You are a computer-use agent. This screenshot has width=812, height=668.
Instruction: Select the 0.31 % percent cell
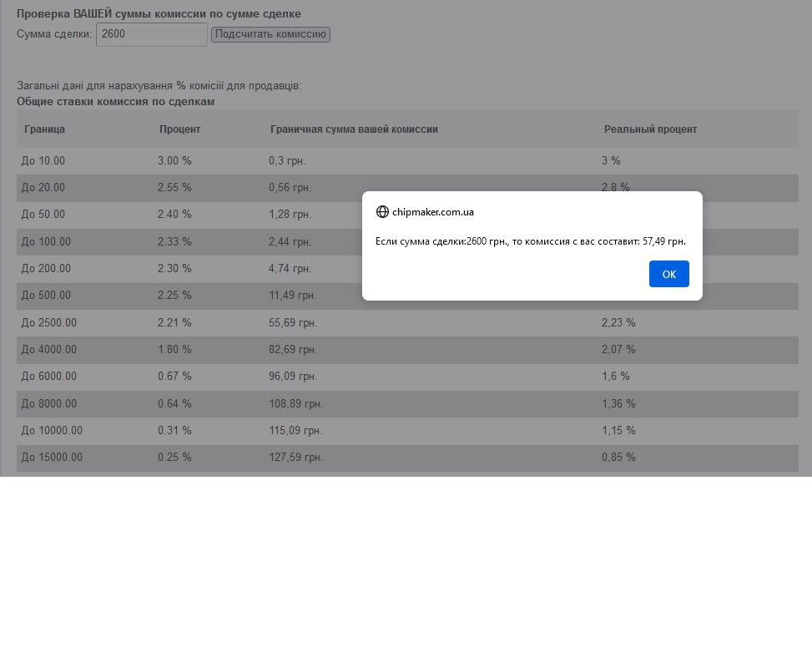pos(174,431)
